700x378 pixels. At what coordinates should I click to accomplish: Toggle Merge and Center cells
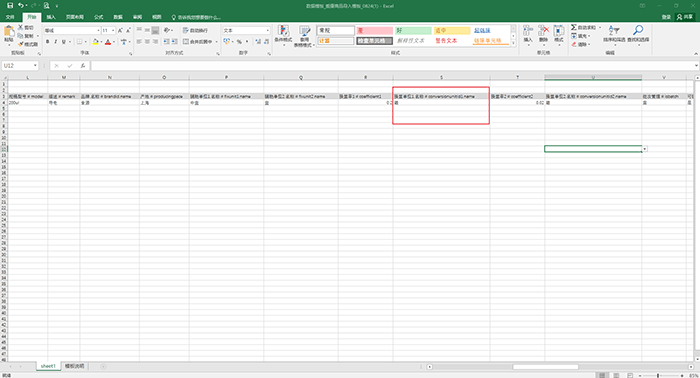coord(197,42)
